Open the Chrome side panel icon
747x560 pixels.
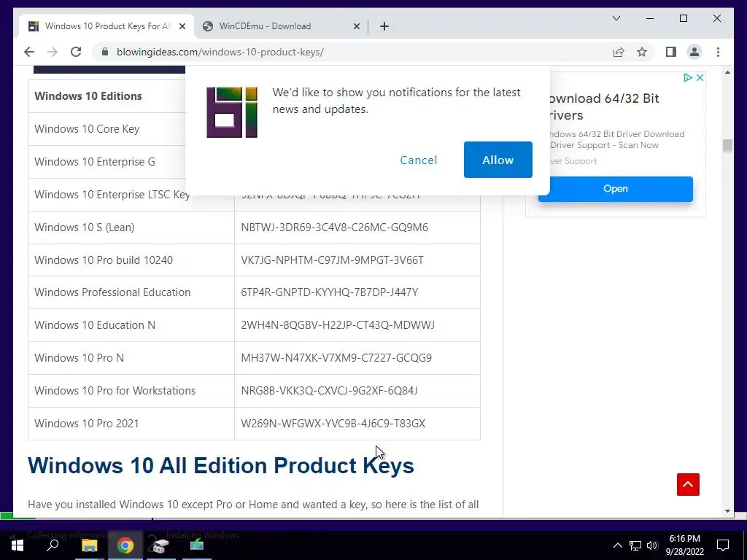click(x=671, y=52)
